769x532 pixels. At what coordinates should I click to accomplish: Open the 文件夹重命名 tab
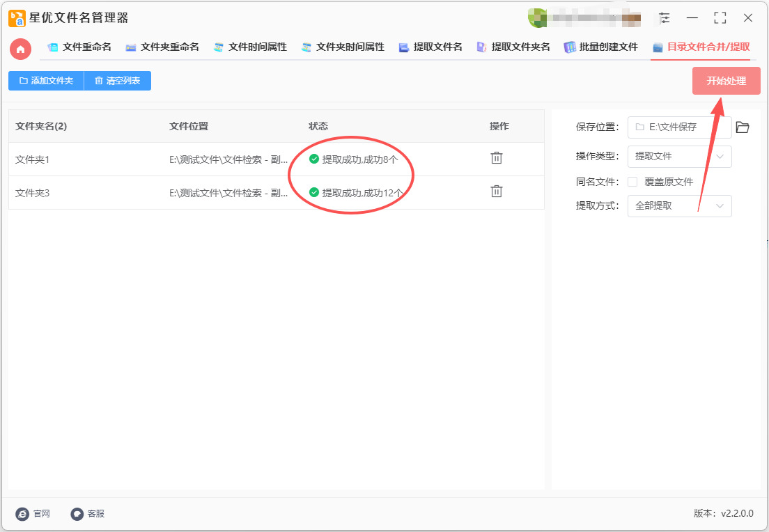coord(162,47)
